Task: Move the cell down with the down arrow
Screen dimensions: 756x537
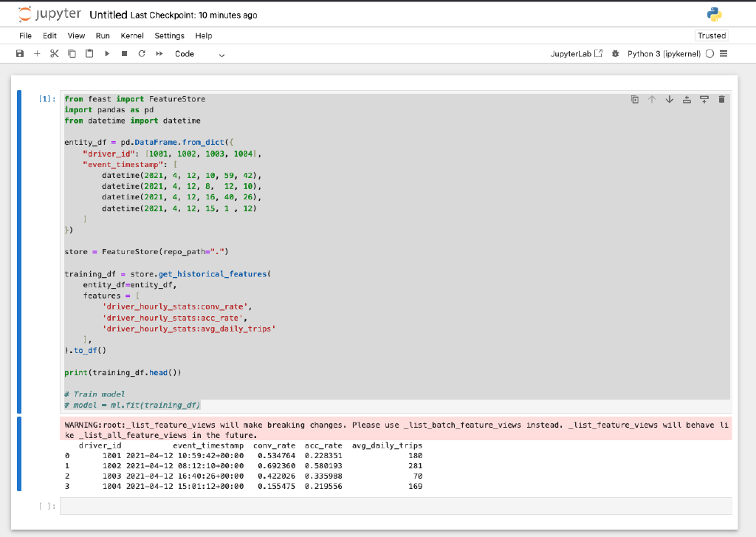Action: point(669,100)
